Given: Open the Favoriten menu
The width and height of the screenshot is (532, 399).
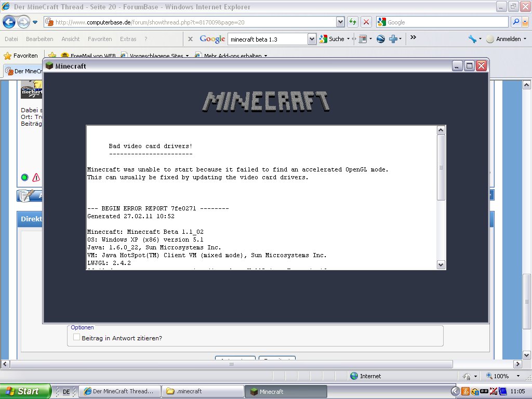Looking at the screenshot, I should coord(100,39).
